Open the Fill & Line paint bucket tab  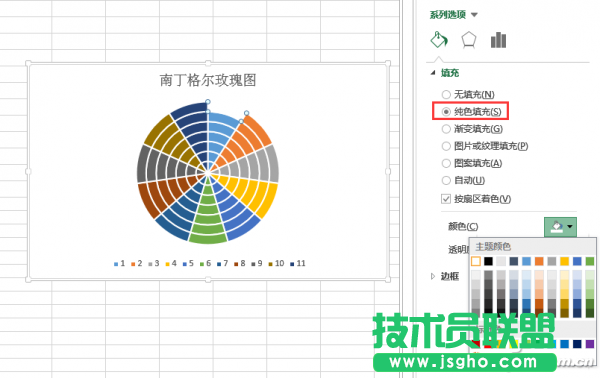[439, 39]
